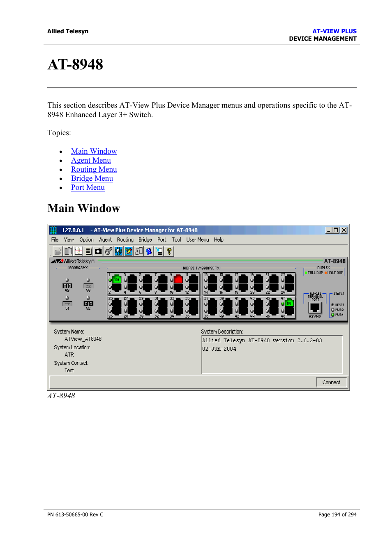392x555 pixels.
Task: Open the File menu
Action: (55, 240)
